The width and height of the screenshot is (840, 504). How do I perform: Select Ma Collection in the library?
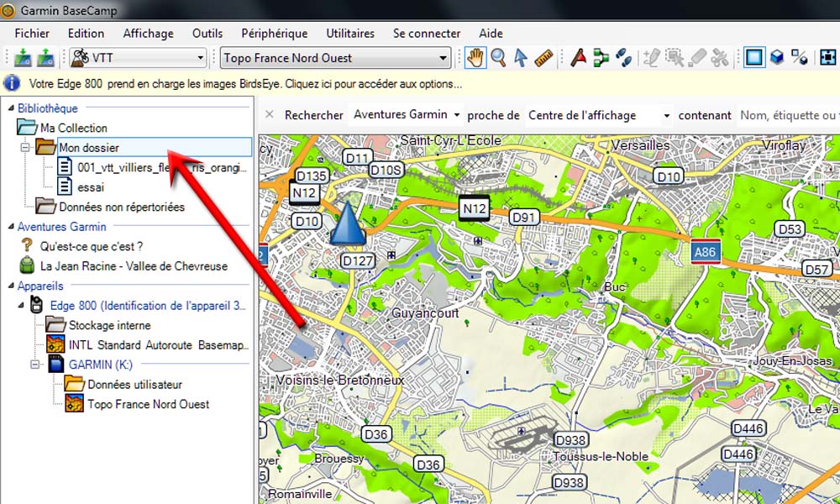click(73, 128)
